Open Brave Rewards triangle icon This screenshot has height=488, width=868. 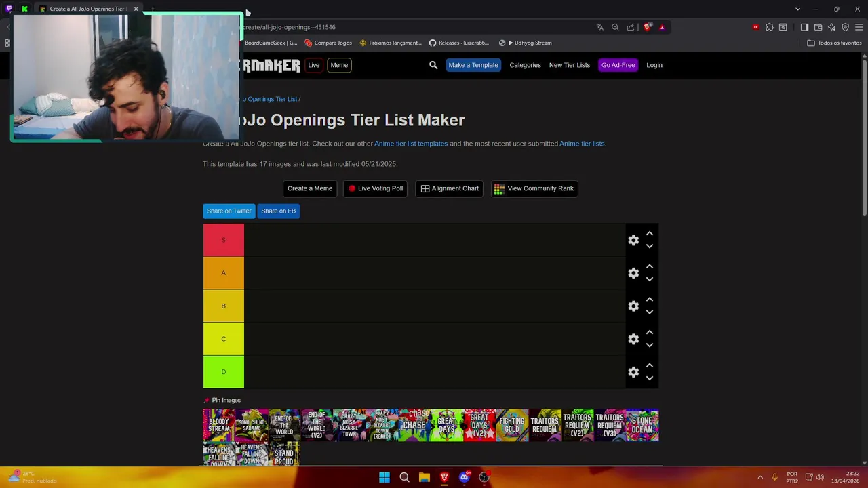(x=662, y=27)
